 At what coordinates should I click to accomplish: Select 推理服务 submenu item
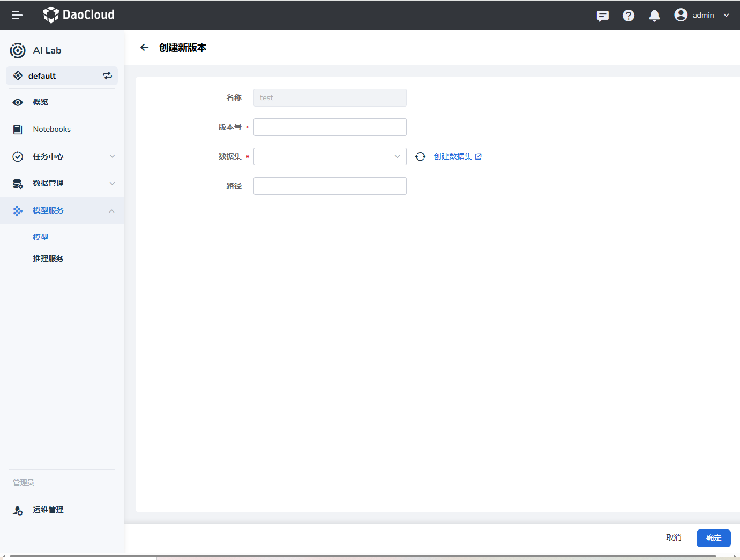pyautogui.click(x=48, y=259)
